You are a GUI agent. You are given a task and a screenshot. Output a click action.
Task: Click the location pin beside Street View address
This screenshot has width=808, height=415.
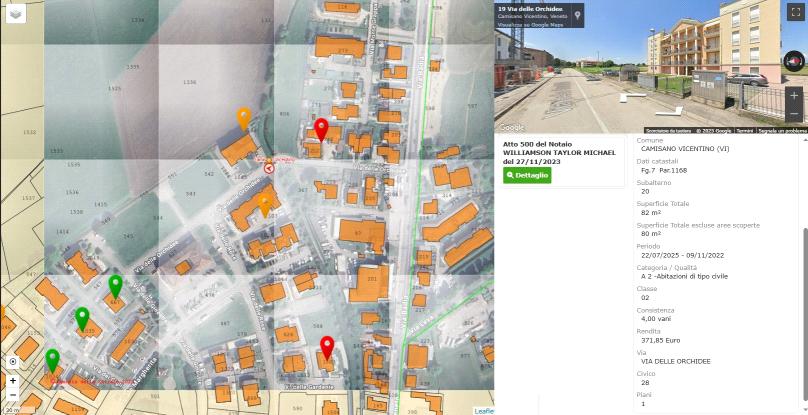577,16
